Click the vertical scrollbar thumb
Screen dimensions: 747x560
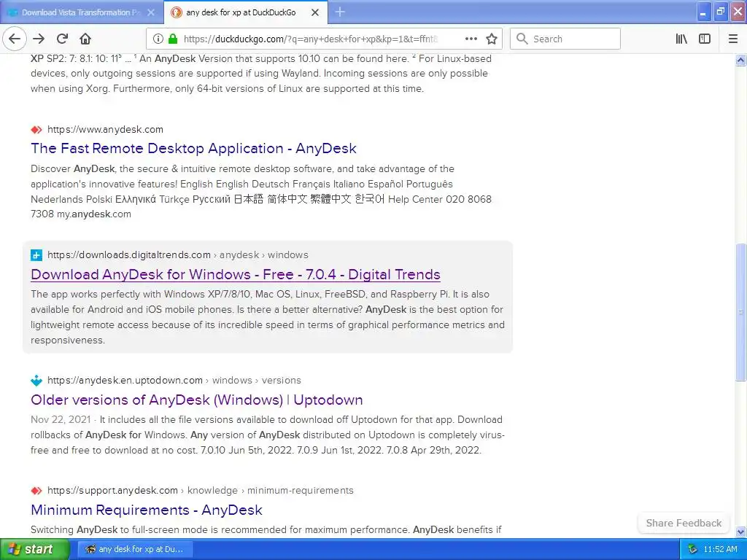[740, 312]
